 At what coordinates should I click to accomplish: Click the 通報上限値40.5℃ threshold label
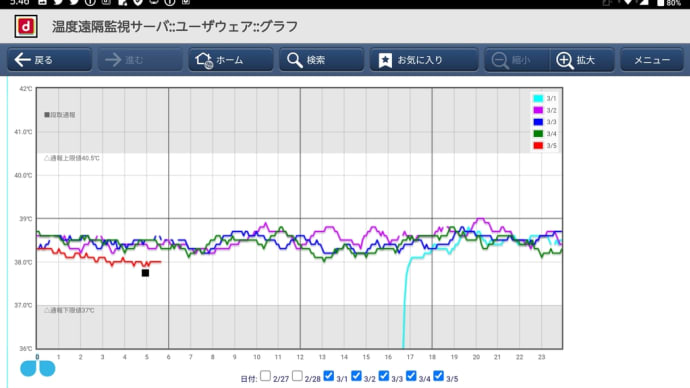72,158
